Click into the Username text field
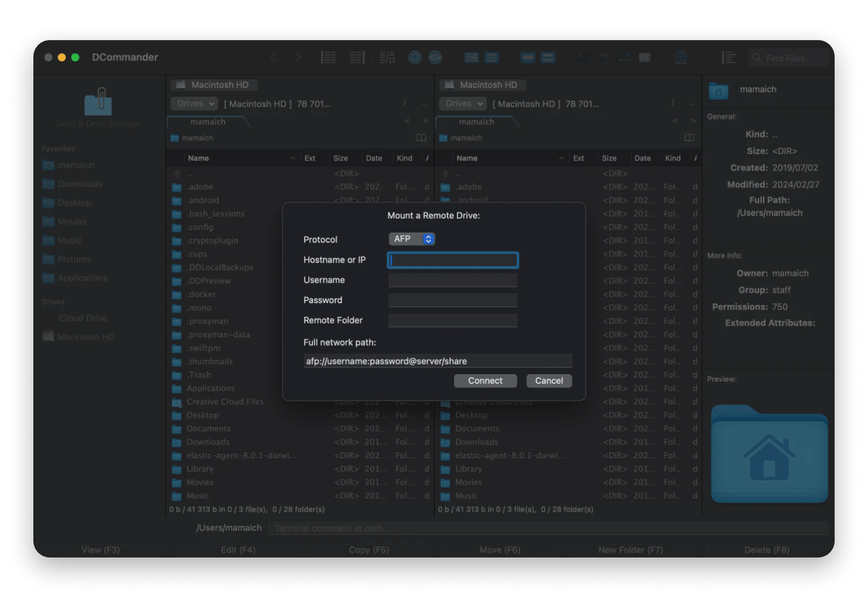Screen dimensions: 868x602 click(452, 280)
